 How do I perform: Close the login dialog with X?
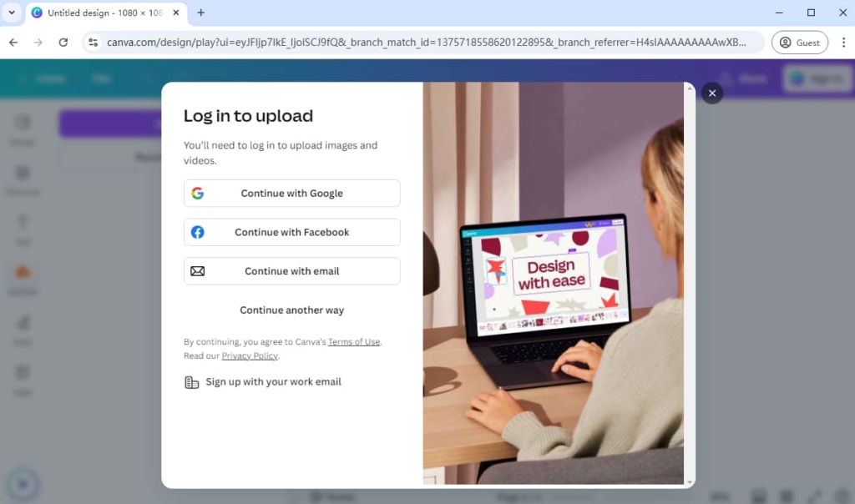pyautogui.click(x=711, y=93)
